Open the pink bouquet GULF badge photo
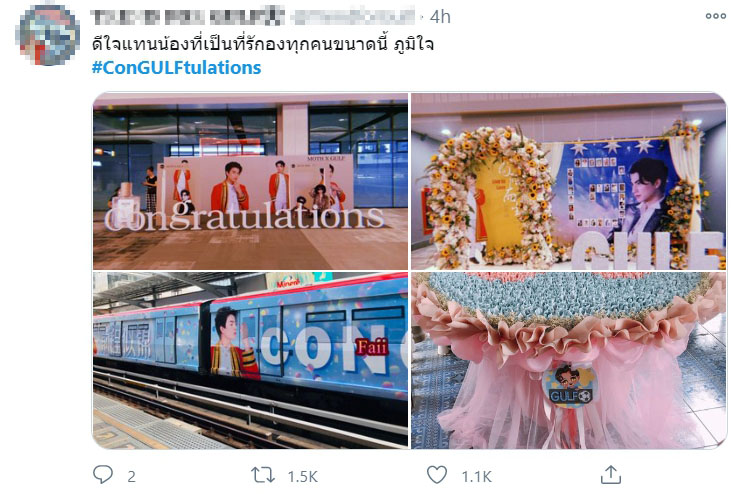 tap(568, 360)
